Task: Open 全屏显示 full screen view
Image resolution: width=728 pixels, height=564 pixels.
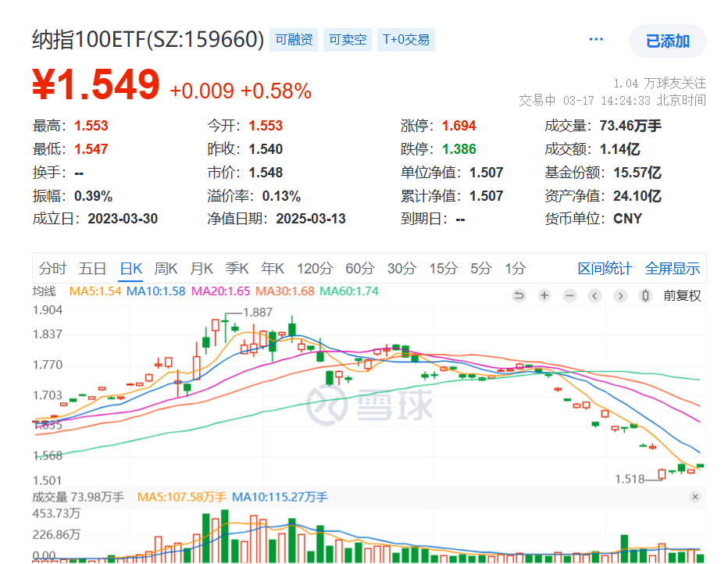Action: click(672, 268)
